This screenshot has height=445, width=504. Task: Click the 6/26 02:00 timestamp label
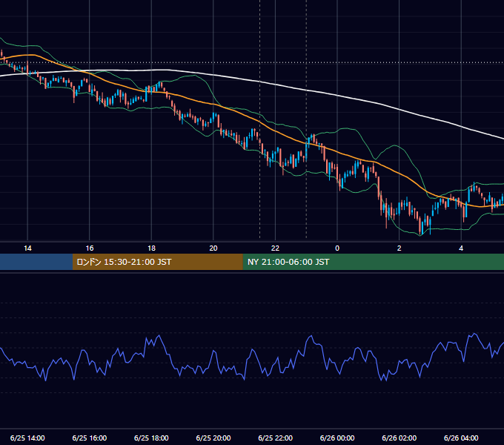pos(399,438)
